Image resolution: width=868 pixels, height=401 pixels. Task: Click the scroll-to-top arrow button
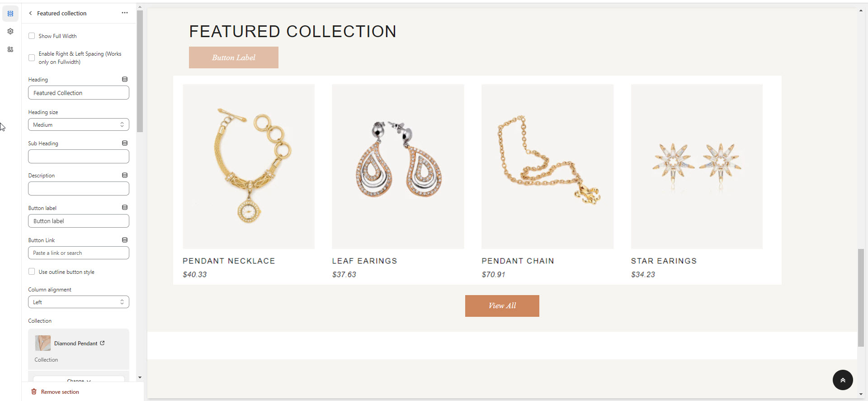point(843,380)
